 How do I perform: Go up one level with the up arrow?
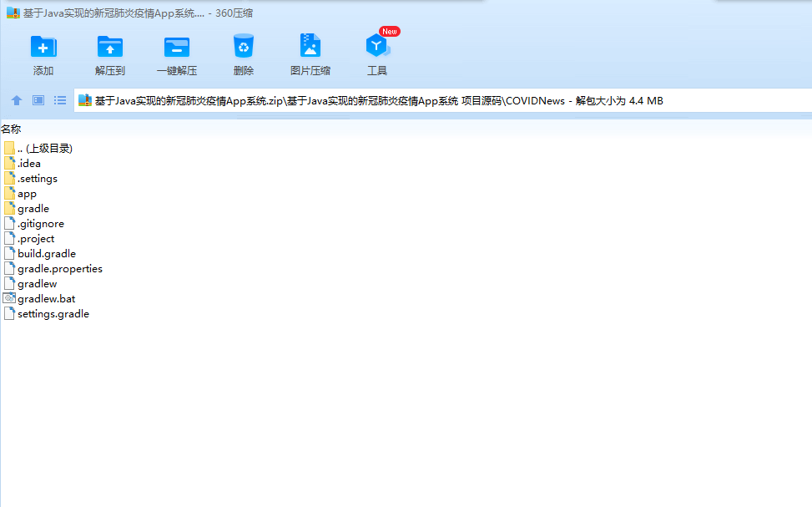[17, 100]
